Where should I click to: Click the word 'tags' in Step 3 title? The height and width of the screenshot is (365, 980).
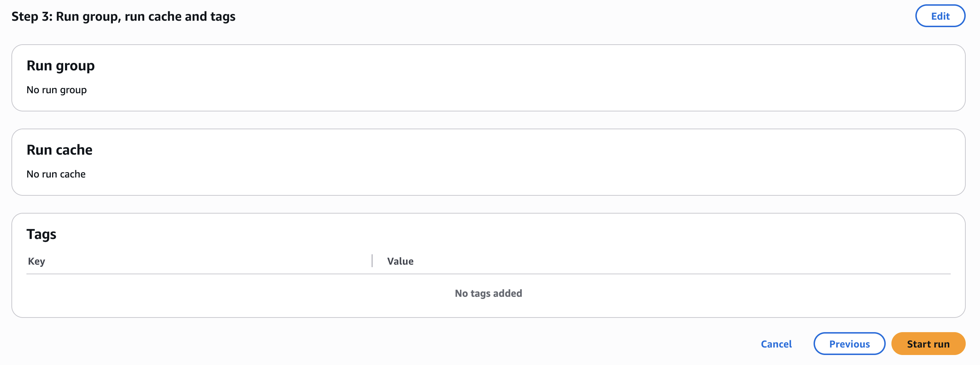[x=223, y=16]
